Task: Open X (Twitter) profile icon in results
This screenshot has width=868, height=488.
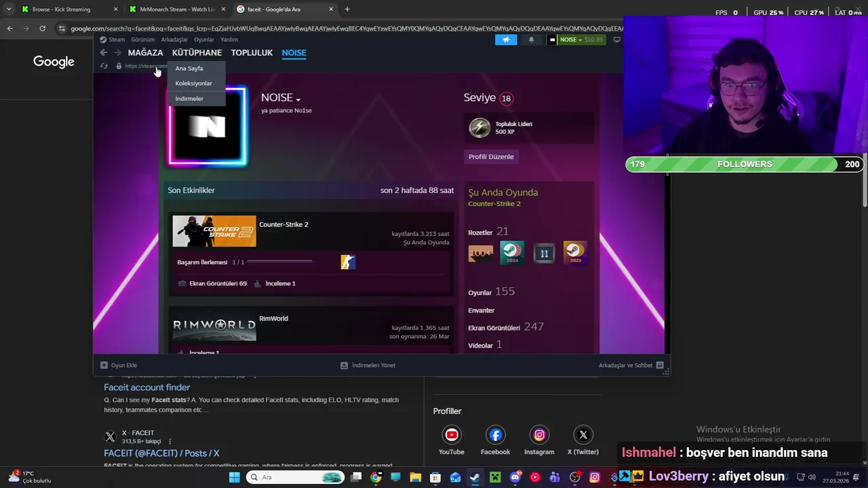Action: [583, 434]
